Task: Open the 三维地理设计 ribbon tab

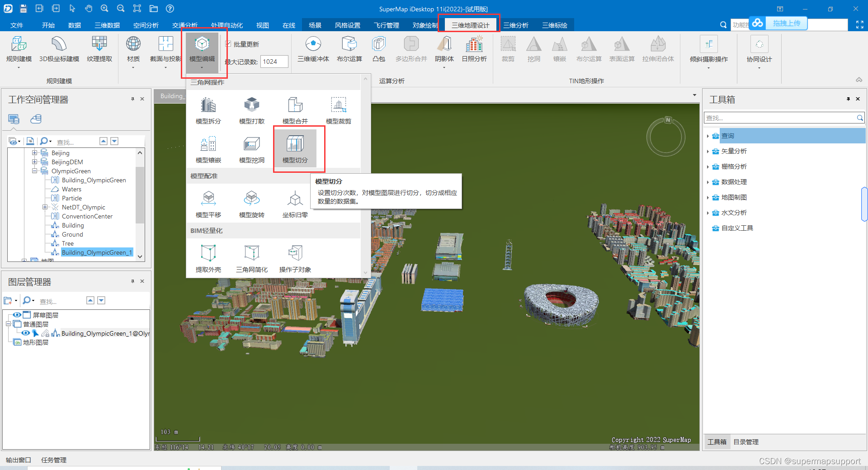Action: (x=470, y=25)
